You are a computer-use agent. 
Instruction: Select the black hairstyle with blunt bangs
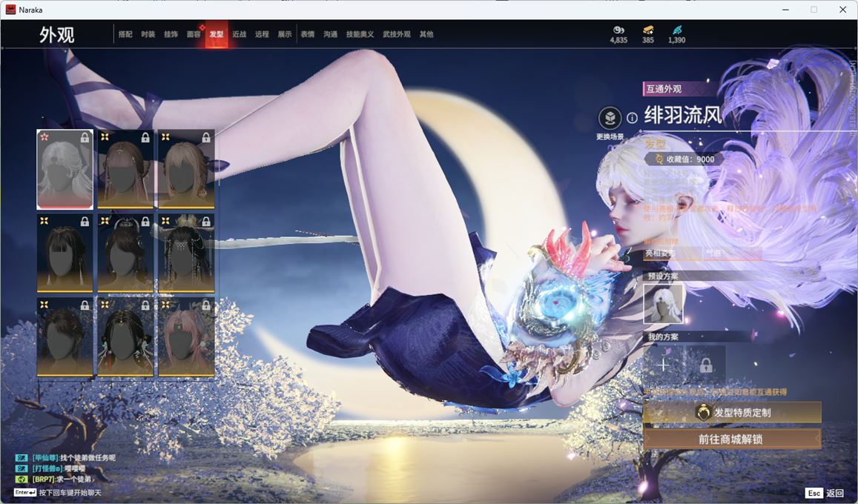click(65, 253)
